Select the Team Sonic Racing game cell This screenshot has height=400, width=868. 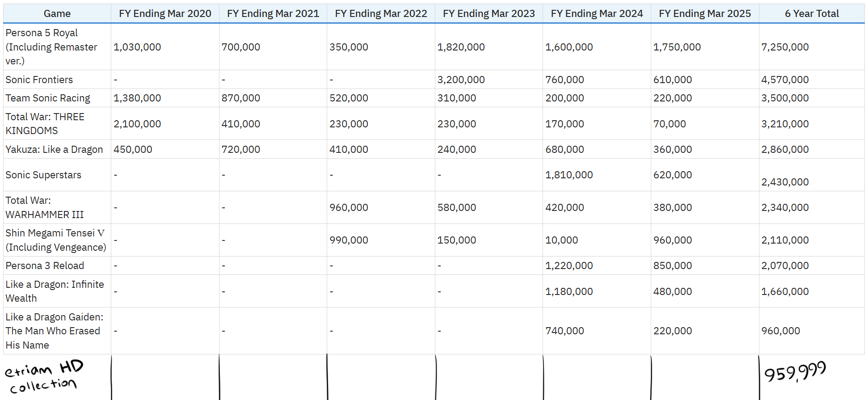pyautogui.click(x=57, y=98)
